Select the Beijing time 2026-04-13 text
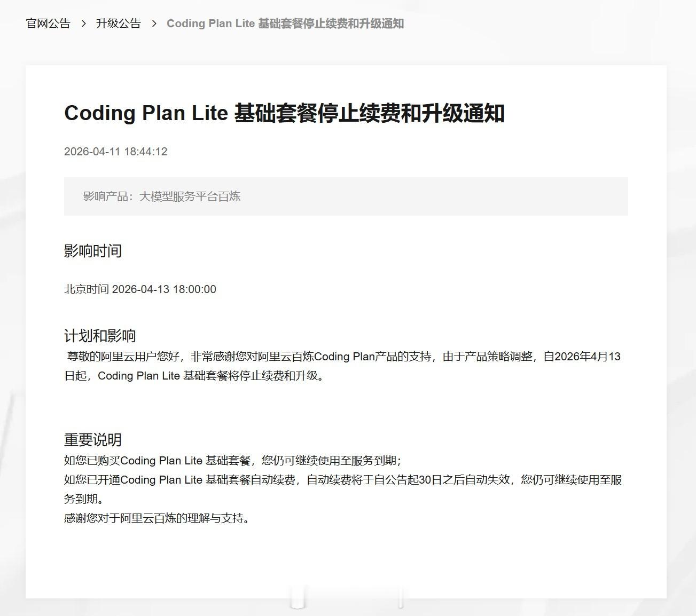The height and width of the screenshot is (616, 696). tap(140, 289)
